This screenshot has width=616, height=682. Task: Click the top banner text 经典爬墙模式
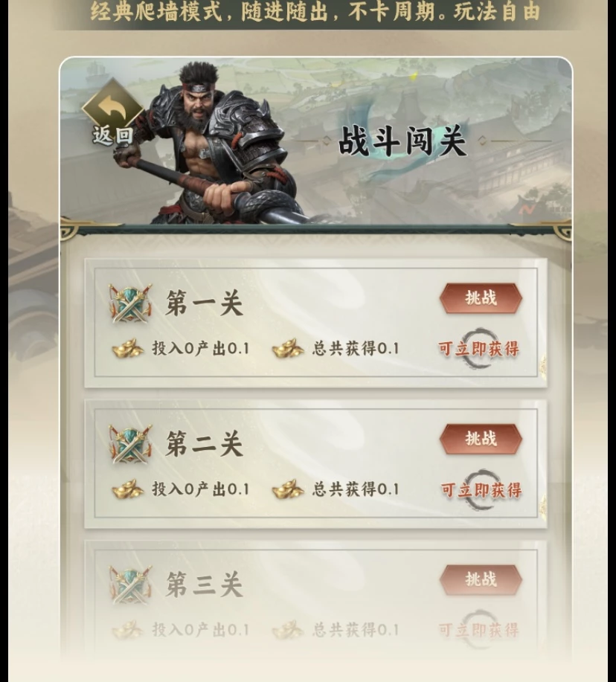pos(156,12)
